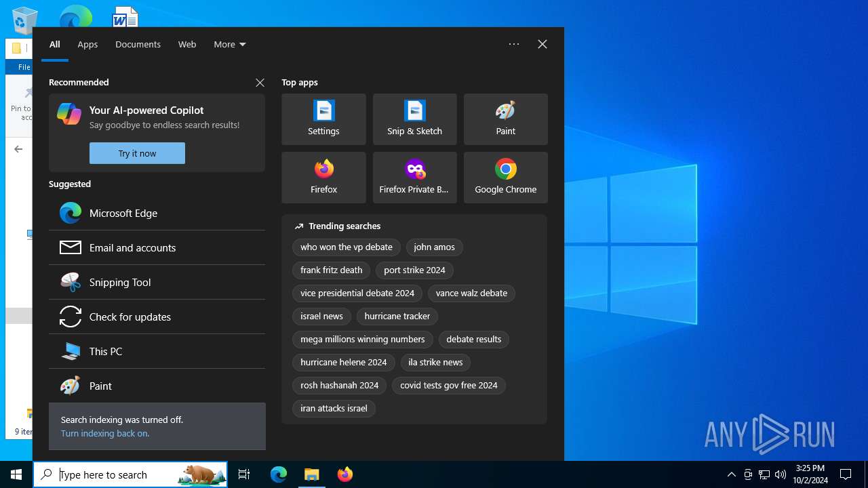The image size is (868, 488).
Task: Show hidden system tray icons
Action: click(x=731, y=474)
